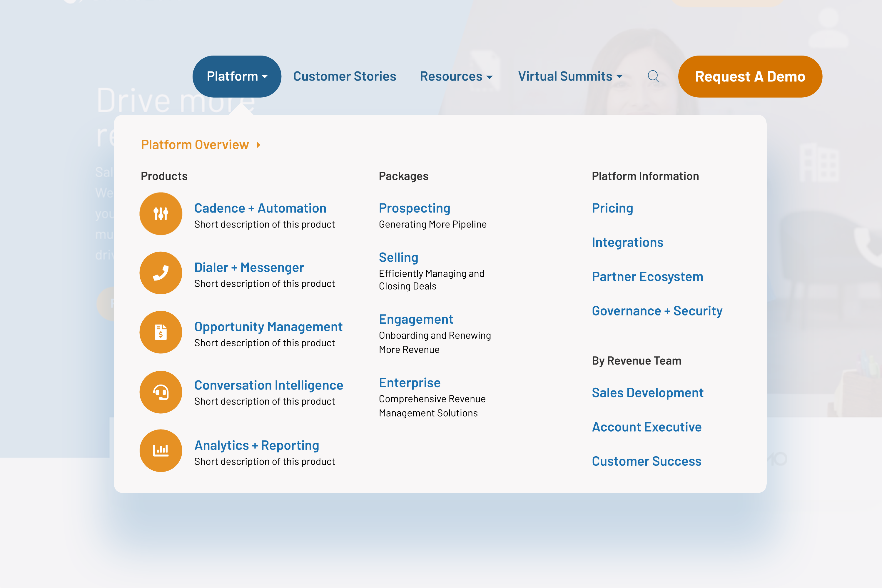Open search with the magnifier icon

pyautogui.click(x=653, y=76)
